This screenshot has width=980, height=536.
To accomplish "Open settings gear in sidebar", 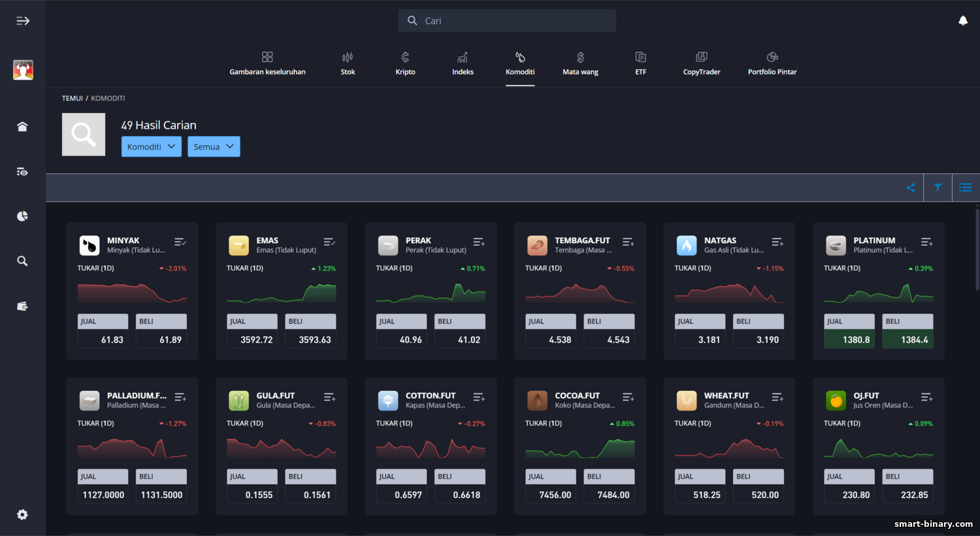I will [x=22, y=514].
